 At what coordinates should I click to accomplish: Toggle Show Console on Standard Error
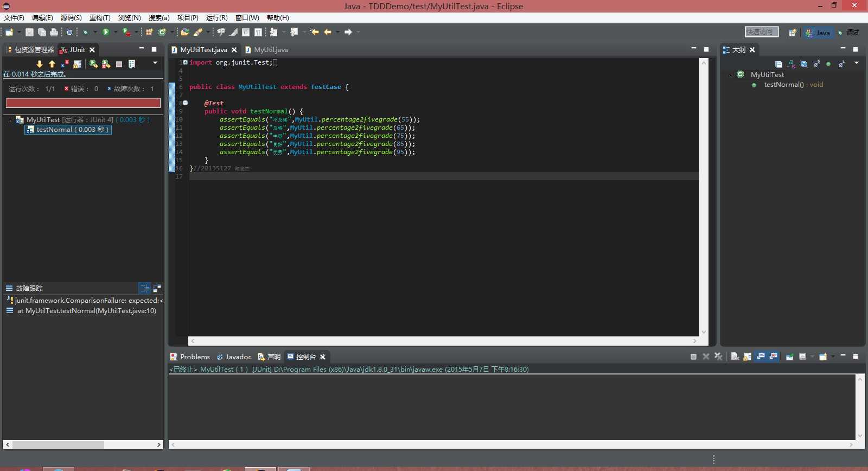(x=774, y=357)
